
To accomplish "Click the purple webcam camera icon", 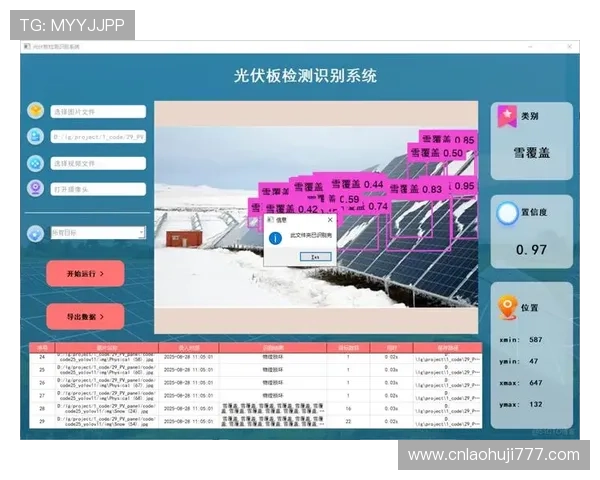I will [x=36, y=188].
